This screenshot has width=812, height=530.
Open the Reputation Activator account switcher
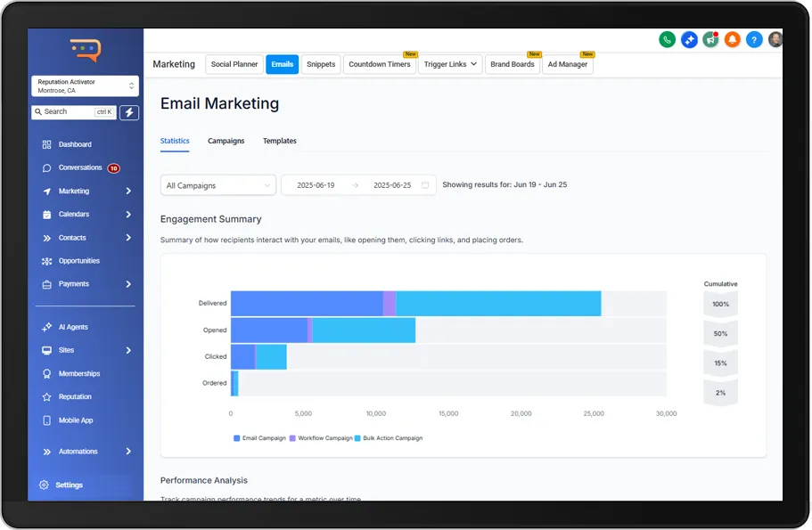click(85, 86)
